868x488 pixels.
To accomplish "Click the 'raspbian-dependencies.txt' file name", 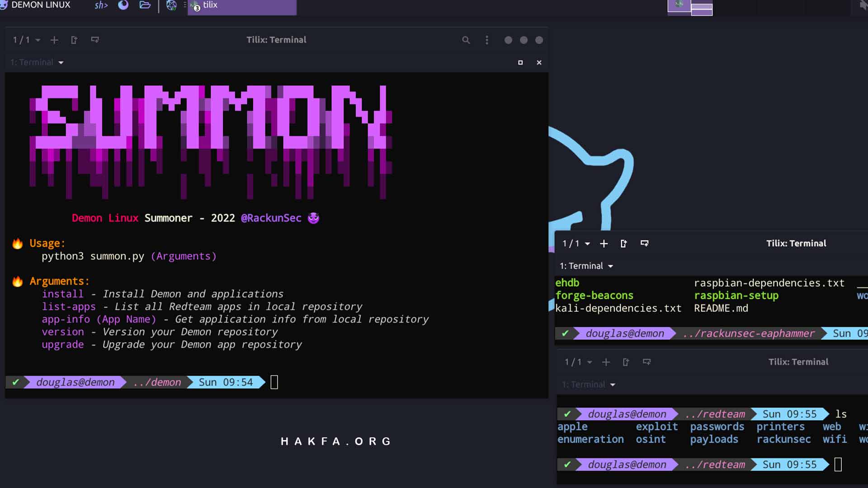I will pyautogui.click(x=769, y=283).
